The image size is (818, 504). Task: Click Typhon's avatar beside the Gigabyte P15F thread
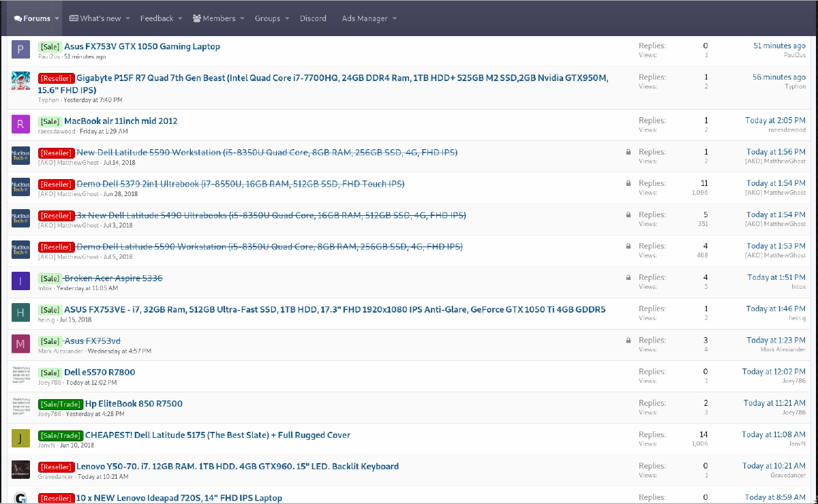(x=20, y=81)
